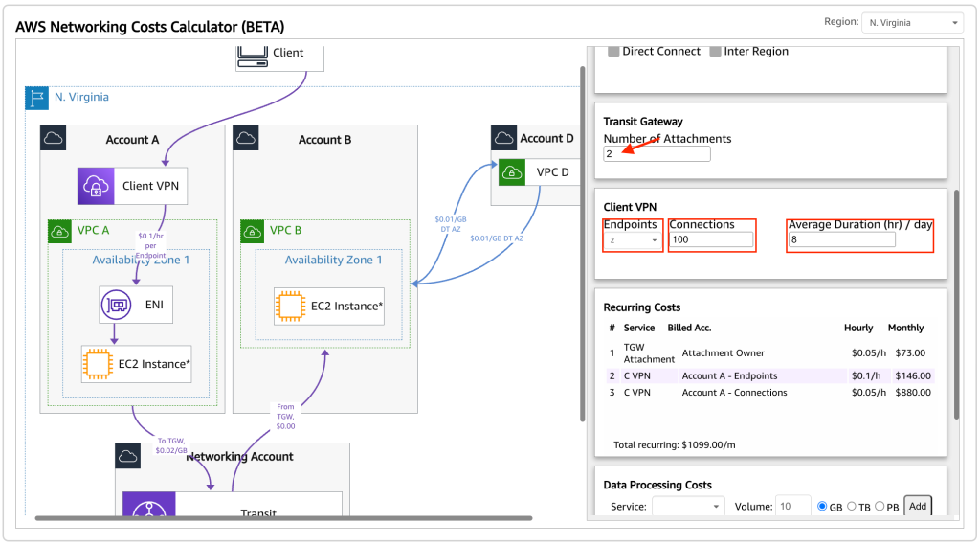The image size is (980, 545).
Task: Click the Service column header in Recurring Costs
Action: click(638, 328)
